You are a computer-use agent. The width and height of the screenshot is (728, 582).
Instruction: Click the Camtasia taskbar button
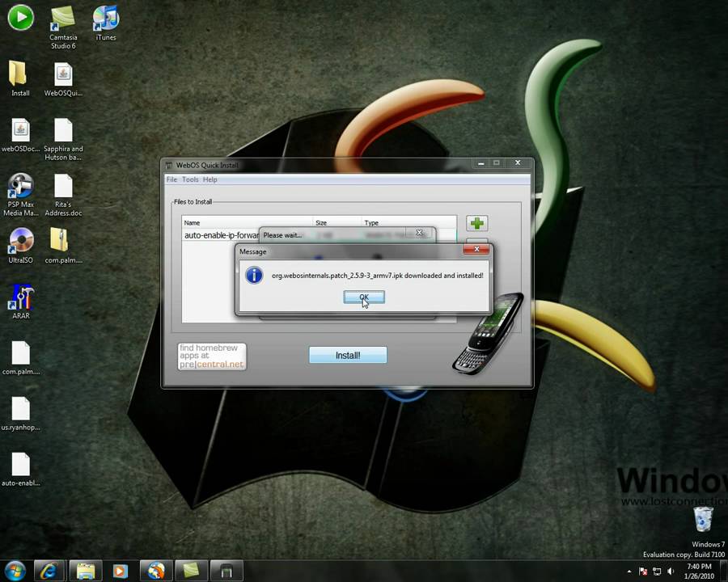[x=191, y=571]
